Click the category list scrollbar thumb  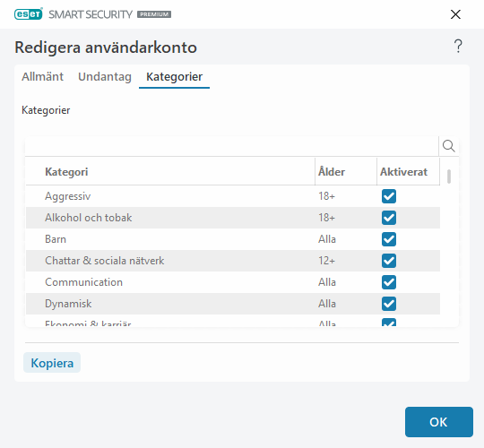tap(449, 177)
